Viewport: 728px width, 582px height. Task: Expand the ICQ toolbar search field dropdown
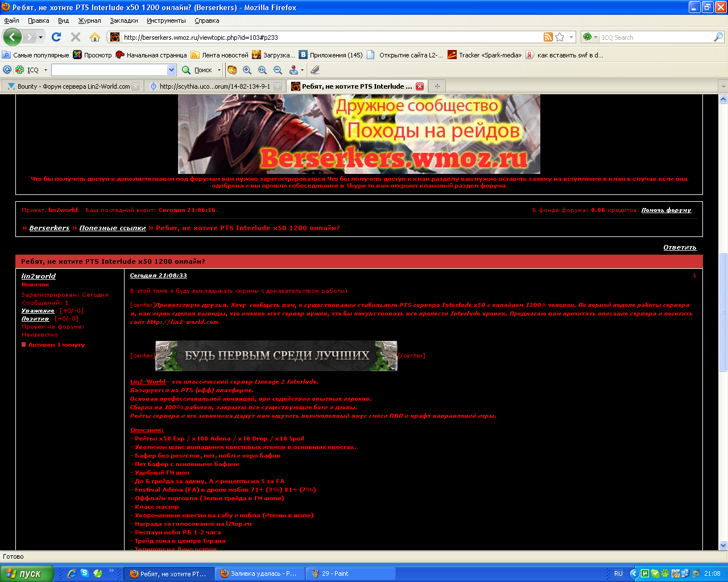172,70
